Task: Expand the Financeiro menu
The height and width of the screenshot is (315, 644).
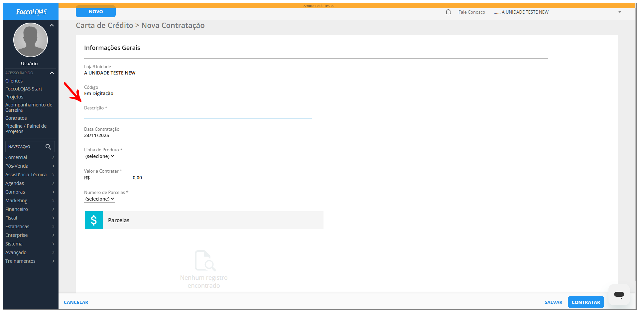Action: [x=30, y=209]
